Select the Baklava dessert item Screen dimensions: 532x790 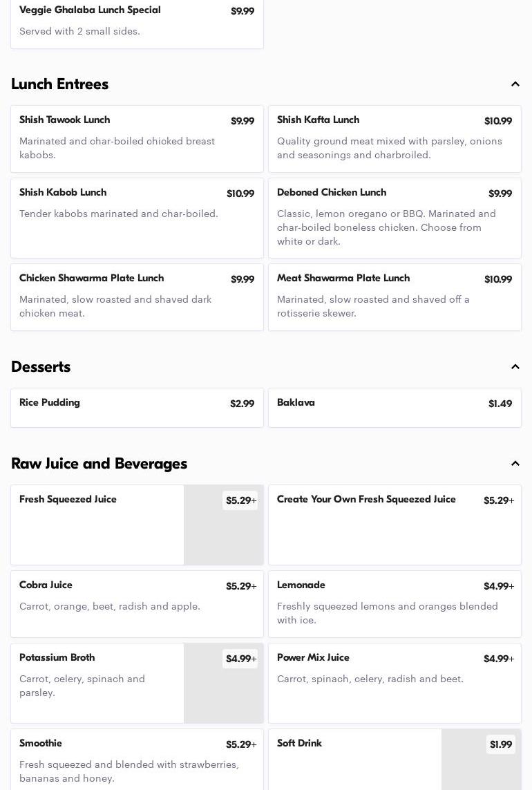(x=395, y=407)
